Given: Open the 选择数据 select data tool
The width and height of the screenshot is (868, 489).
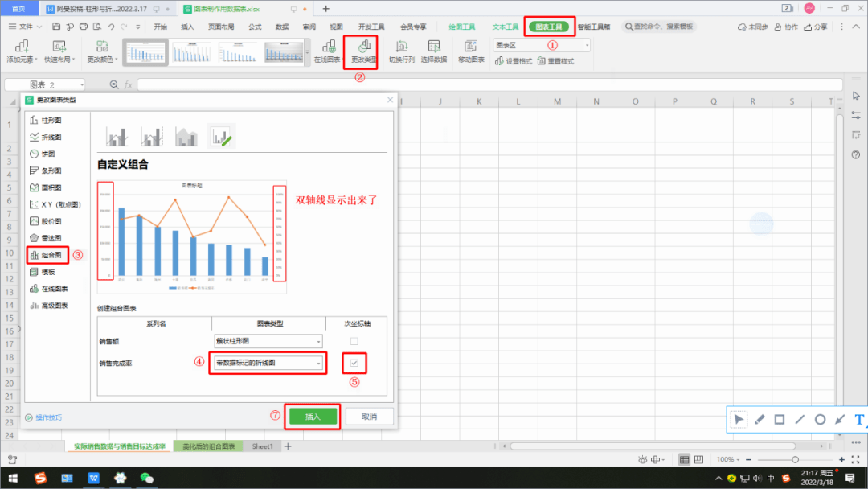Looking at the screenshot, I should (x=434, y=51).
